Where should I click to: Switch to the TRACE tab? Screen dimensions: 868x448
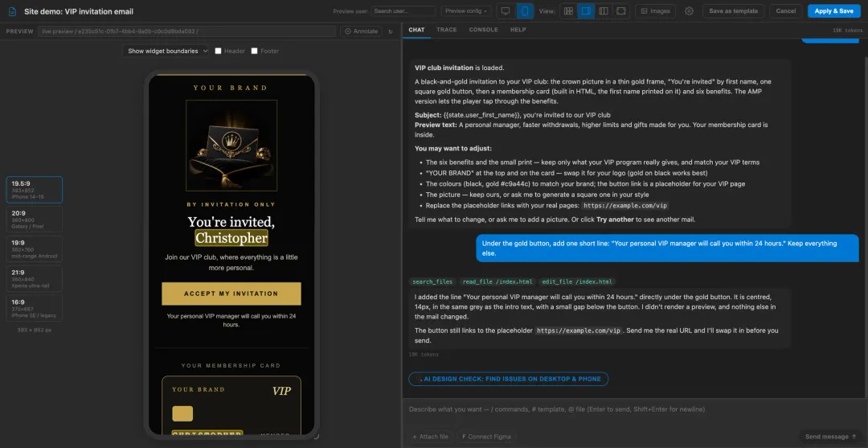446,30
